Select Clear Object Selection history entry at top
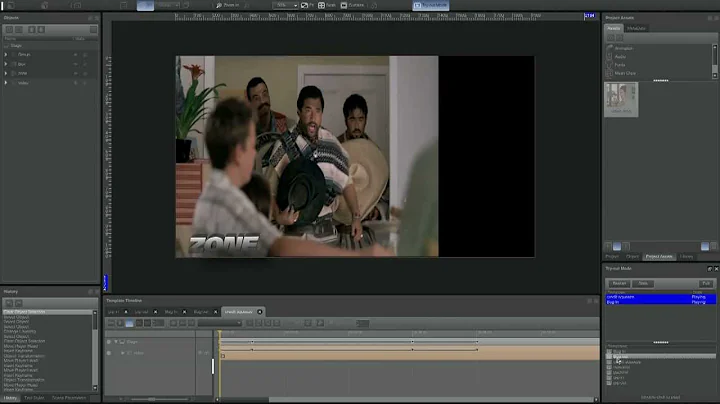Image resolution: width=720 pixels, height=404 pixels. [x=48, y=312]
